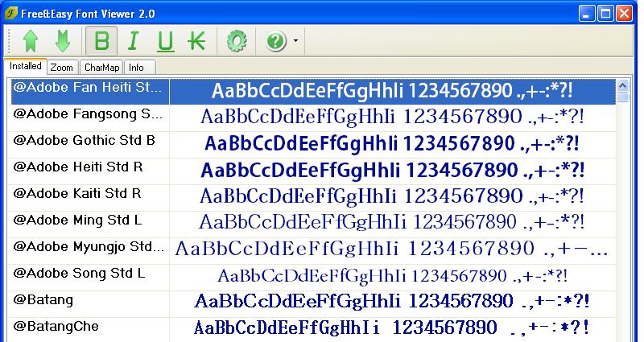644x342 pixels.
Task: Toggle italic font preview
Action: [x=133, y=40]
